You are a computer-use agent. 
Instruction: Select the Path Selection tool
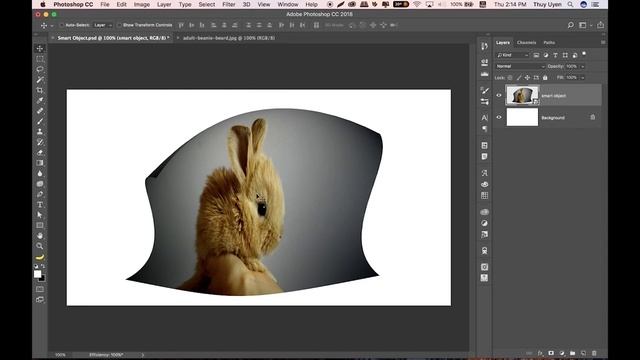[x=40, y=215]
